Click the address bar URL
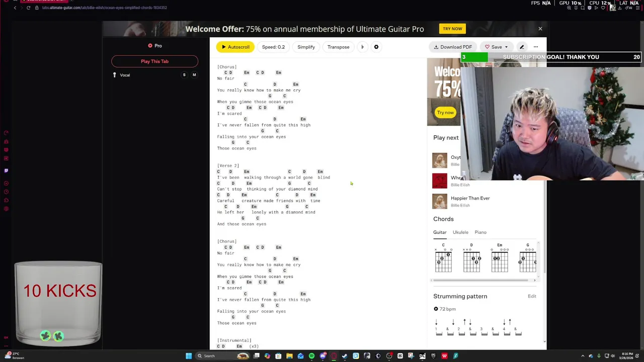The width and height of the screenshot is (644, 362). pos(104,8)
